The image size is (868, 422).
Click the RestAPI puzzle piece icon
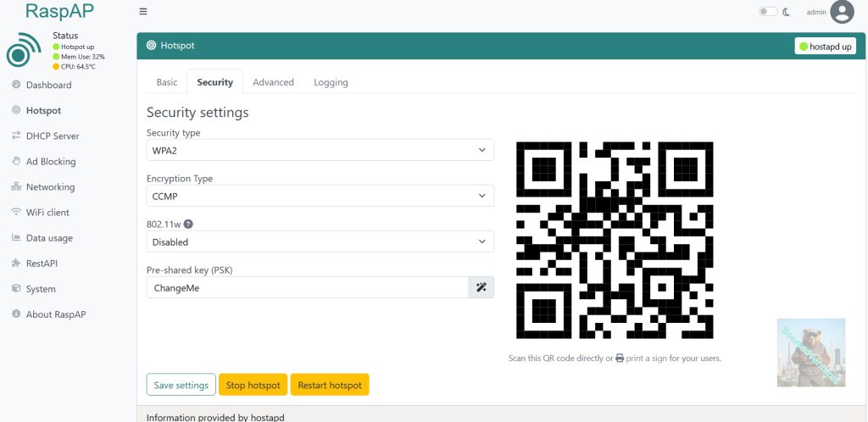pos(16,264)
